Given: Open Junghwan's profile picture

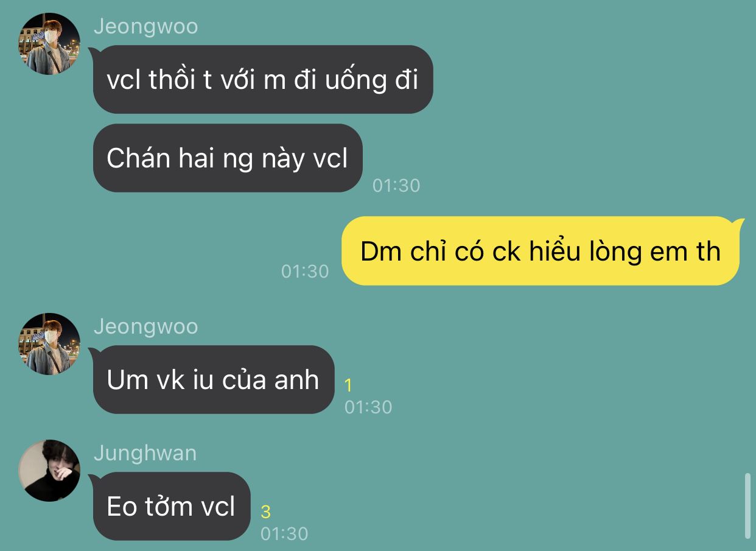Looking at the screenshot, I should (x=49, y=470).
